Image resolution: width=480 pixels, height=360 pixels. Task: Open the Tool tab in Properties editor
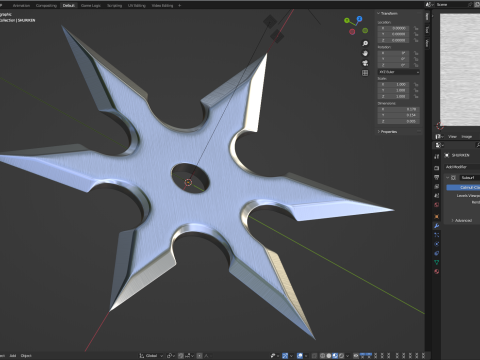[x=437, y=156]
